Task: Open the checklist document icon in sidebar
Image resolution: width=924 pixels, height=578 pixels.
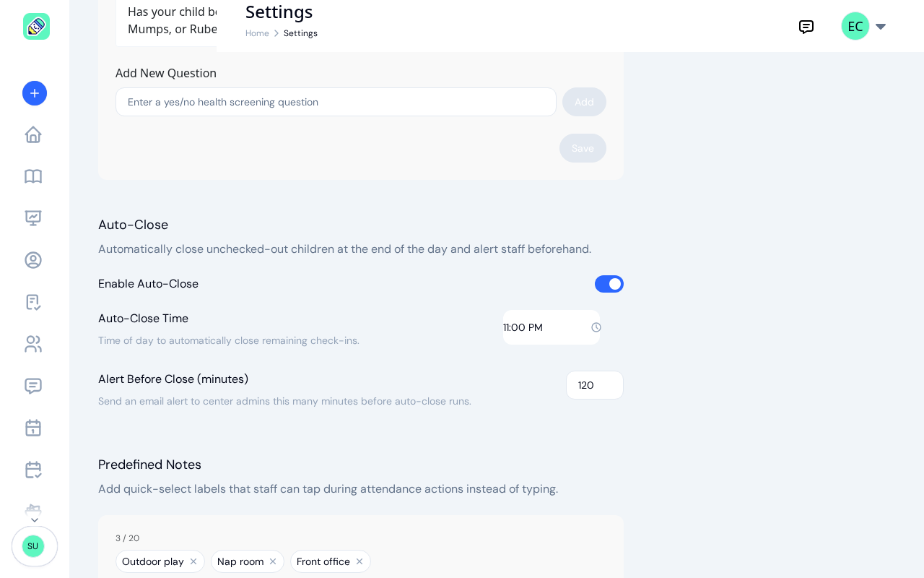Action: 33,302
